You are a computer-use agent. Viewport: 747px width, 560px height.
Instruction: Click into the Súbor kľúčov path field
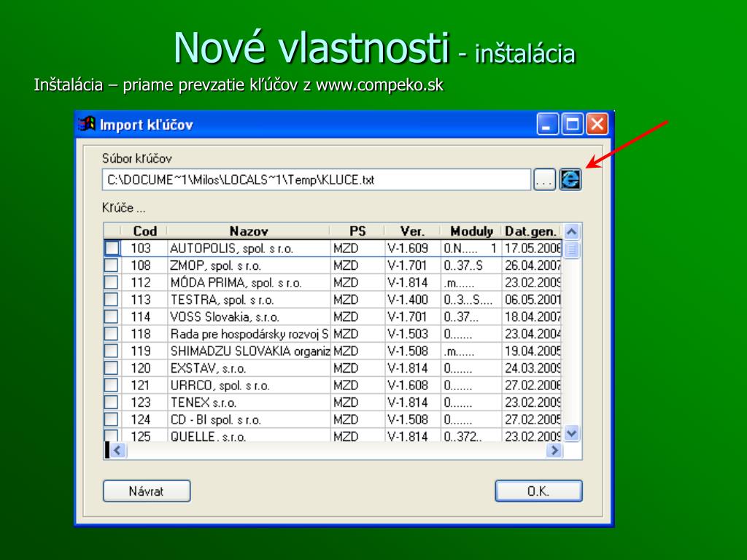[x=317, y=179]
